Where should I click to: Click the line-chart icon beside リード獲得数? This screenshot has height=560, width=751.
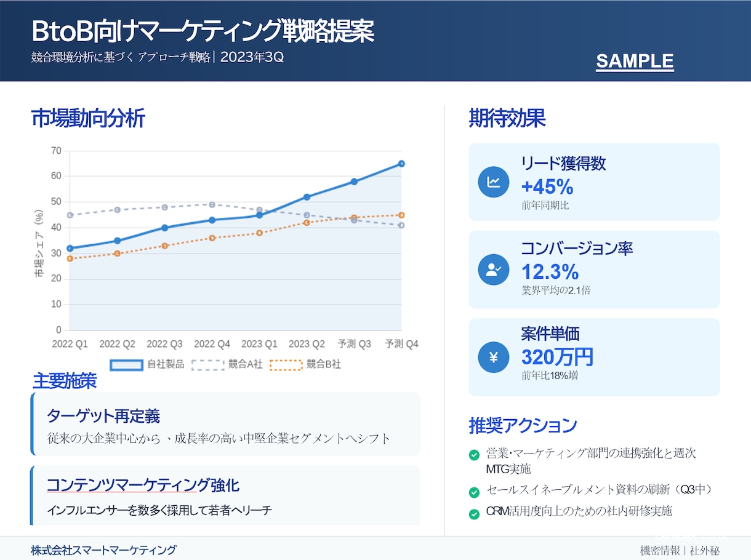click(x=494, y=182)
